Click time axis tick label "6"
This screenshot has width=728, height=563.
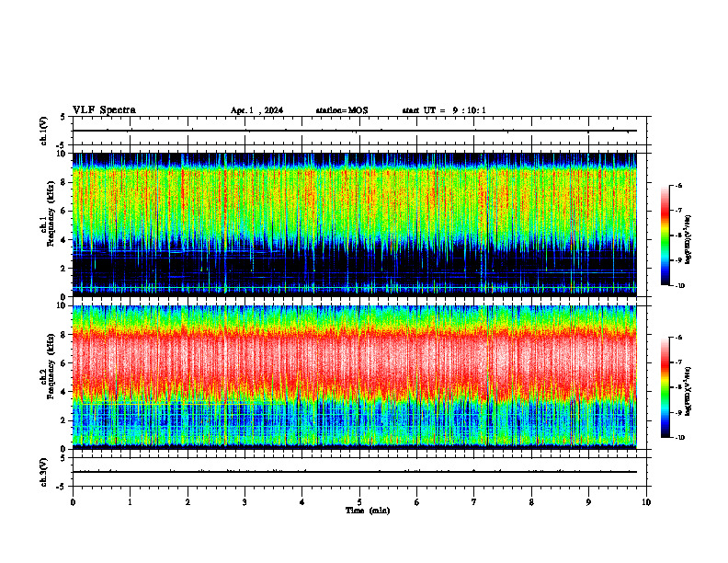pyautogui.click(x=416, y=502)
